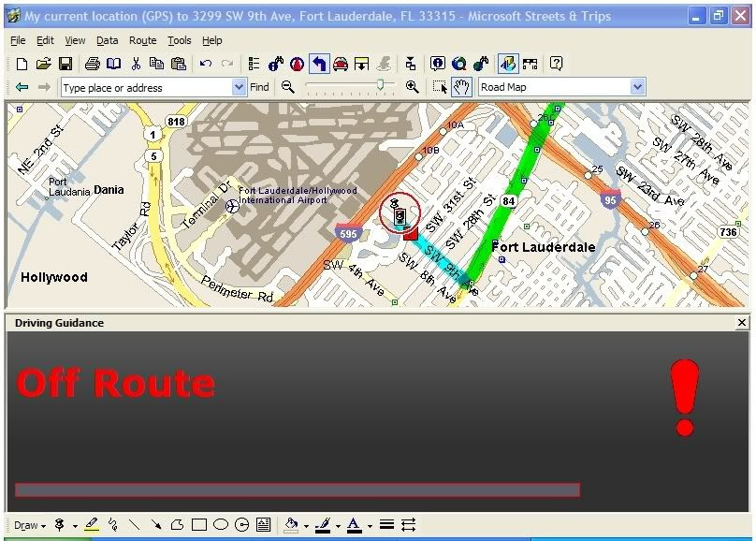The width and height of the screenshot is (756, 541).
Task: Click the I-595 highway shield on map
Action: 348,233
